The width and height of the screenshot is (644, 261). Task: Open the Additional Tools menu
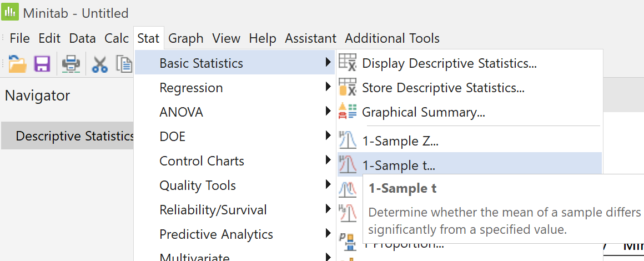pyautogui.click(x=393, y=38)
